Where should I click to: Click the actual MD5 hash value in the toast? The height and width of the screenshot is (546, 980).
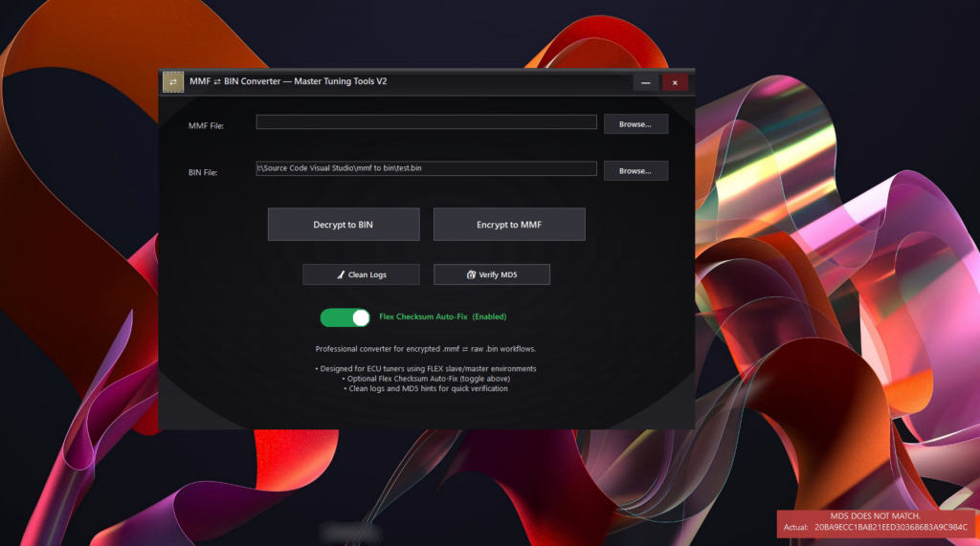point(890,528)
